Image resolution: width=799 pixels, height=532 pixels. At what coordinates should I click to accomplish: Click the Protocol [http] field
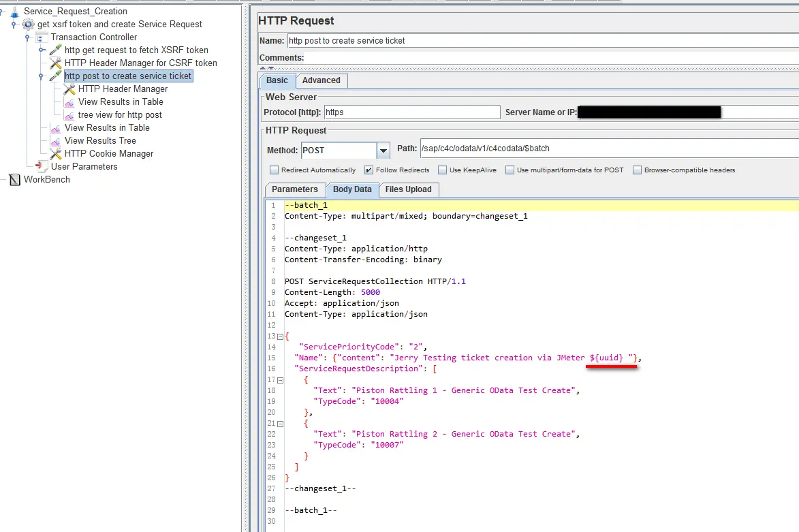tap(412, 112)
